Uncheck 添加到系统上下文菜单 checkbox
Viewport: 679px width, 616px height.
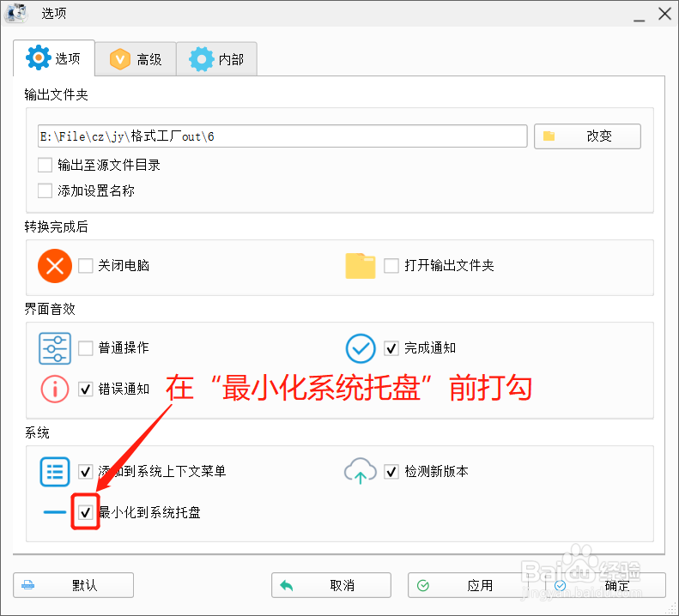(85, 471)
